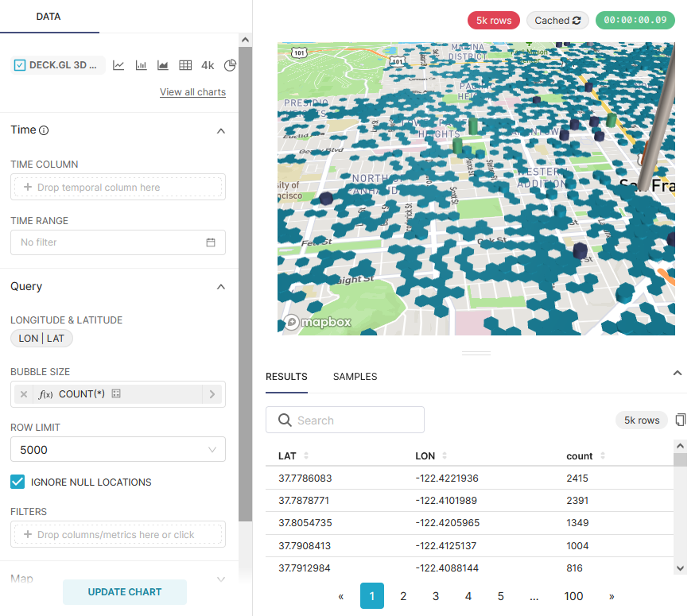Open the Data tab
Screen dimensions: 699x616
pos(49,17)
